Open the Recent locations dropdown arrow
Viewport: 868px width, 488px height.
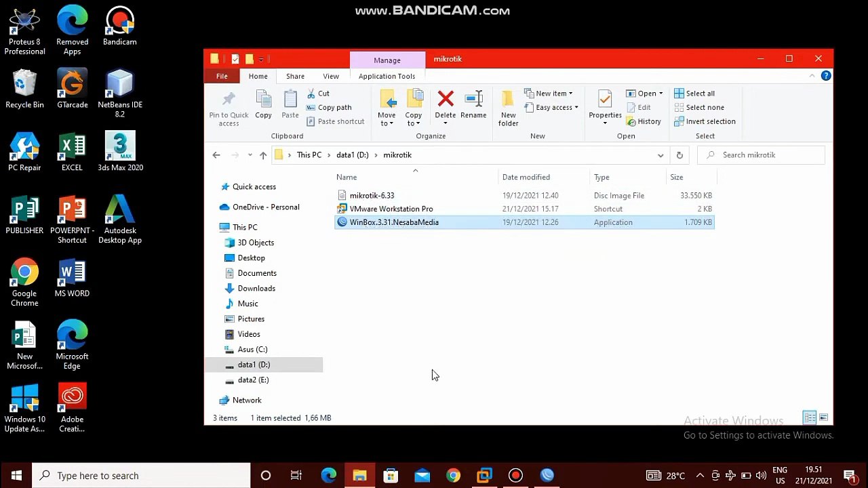pyautogui.click(x=250, y=155)
